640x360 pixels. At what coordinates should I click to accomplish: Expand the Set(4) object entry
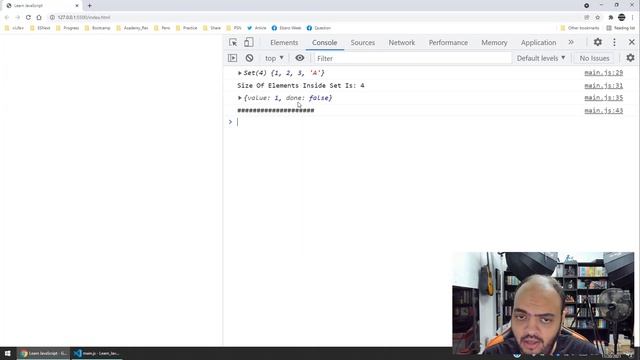pyautogui.click(x=240, y=73)
